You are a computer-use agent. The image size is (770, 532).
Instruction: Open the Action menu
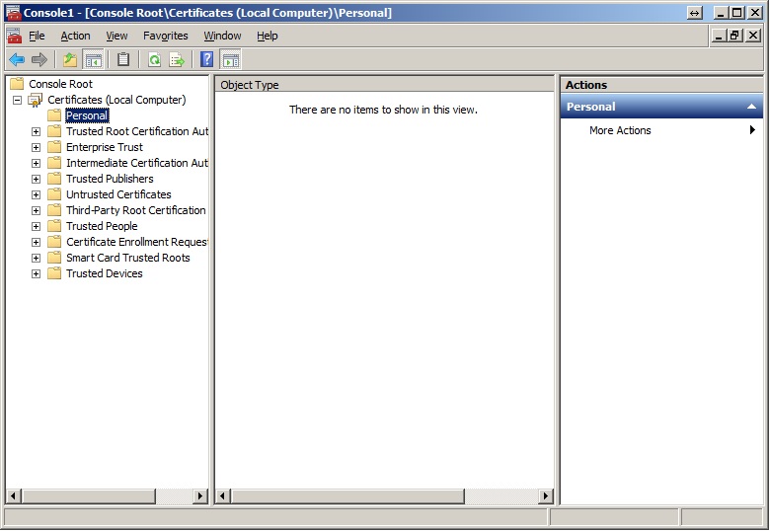[x=75, y=36]
